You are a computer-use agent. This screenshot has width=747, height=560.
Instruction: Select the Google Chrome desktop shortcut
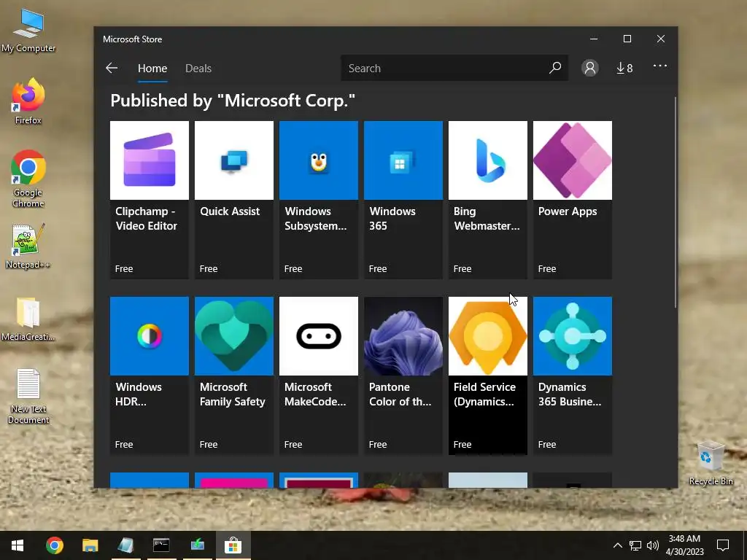click(28, 179)
